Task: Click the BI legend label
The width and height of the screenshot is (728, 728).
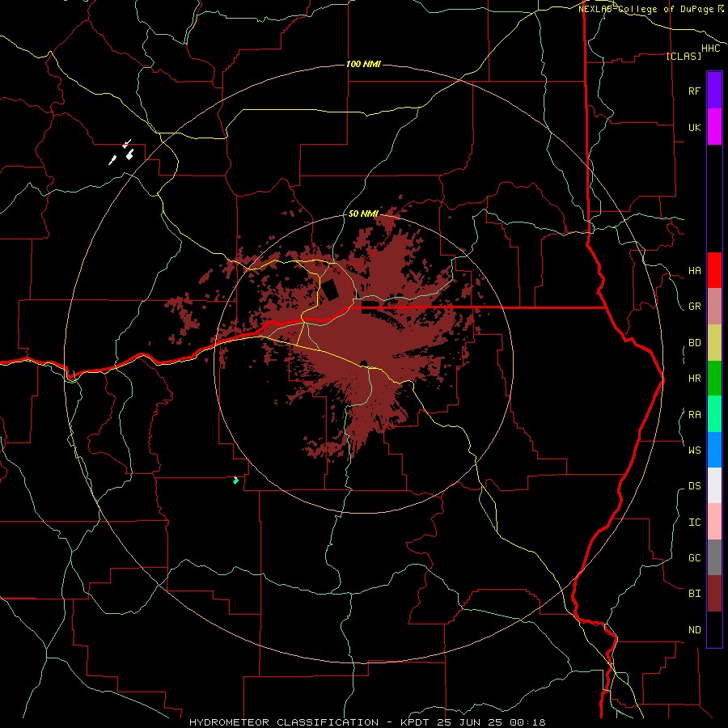Action: click(694, 594)
